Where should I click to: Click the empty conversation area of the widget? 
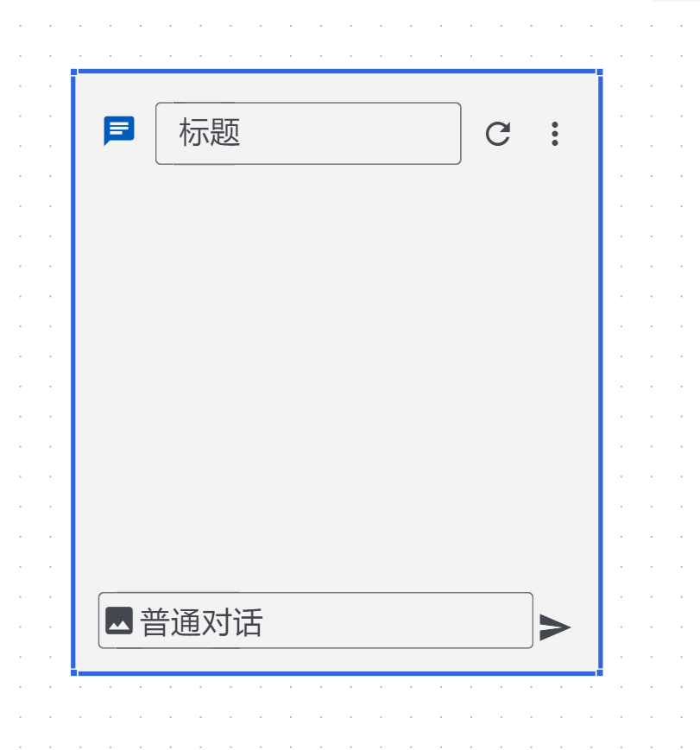[337, 378]
